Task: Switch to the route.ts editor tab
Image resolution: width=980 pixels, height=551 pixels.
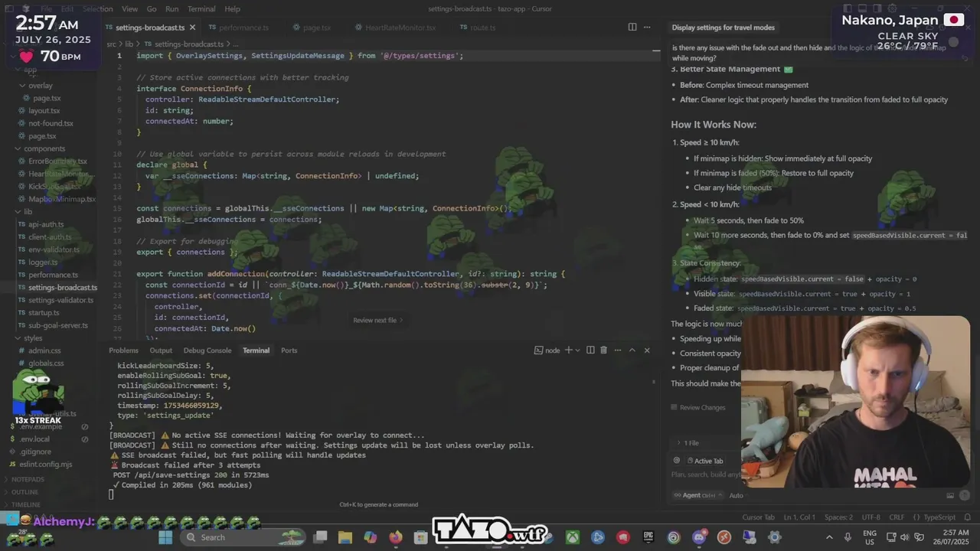Action: tap(483, 28)
